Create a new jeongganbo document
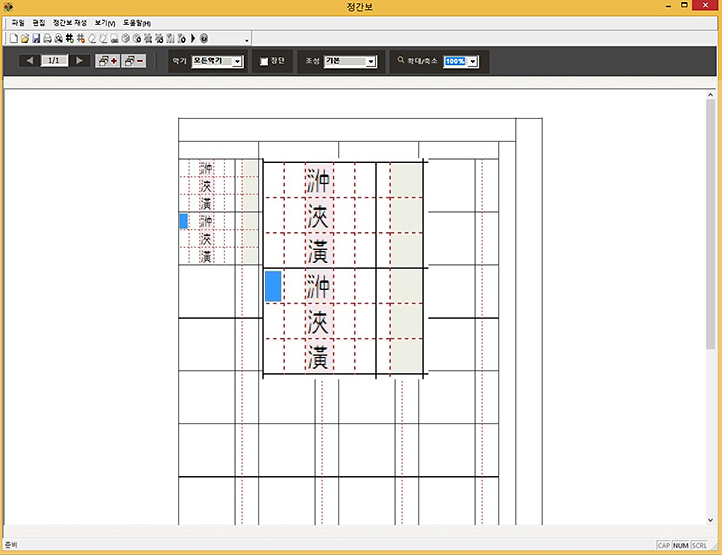Screen dimensions: 722x555 coord(14,38)
